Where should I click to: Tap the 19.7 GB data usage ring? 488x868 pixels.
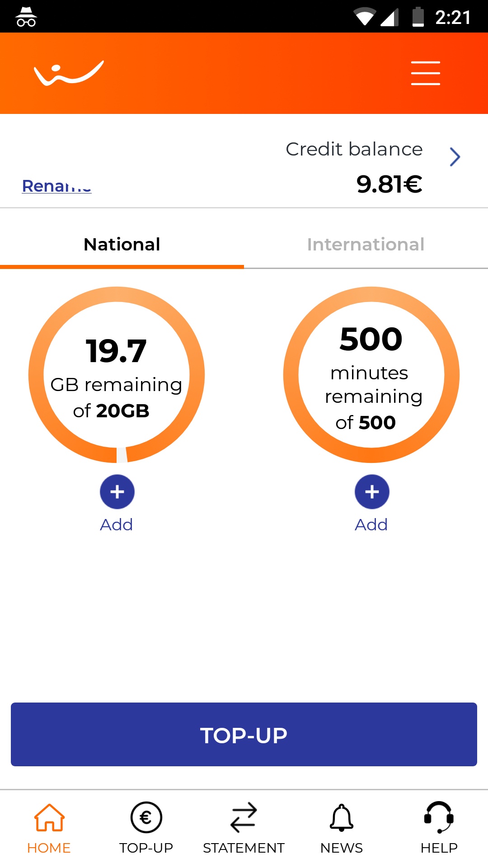point(117,374)
